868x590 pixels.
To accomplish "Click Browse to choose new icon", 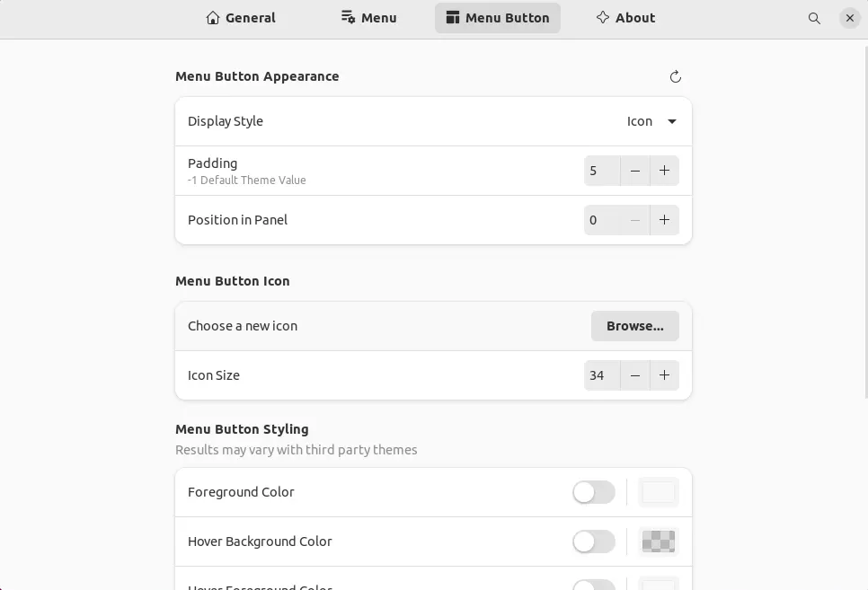I will click(x=634, y=326).
